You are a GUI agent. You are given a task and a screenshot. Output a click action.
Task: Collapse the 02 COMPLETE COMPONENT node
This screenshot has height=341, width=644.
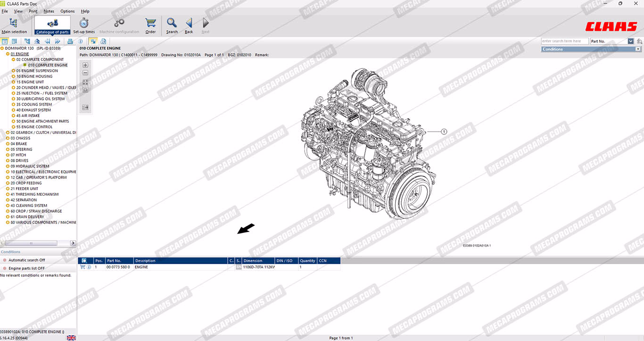pyautogui.click(x=13, y=59)
